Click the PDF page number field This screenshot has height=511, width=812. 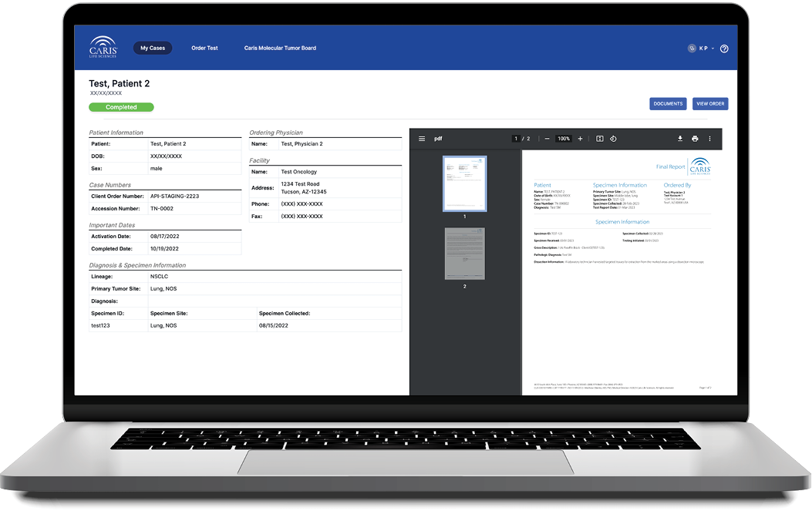point(517,139)
